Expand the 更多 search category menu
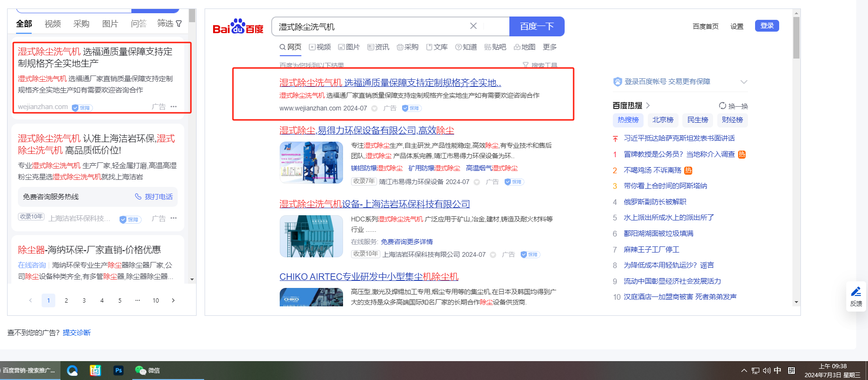 point(550,47)
